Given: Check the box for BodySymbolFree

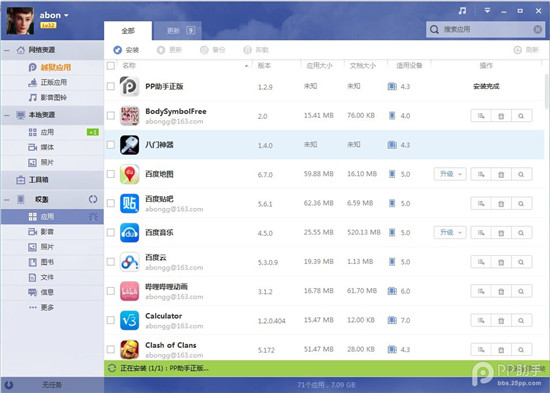Looking at the screenshot, I should 111,115.
